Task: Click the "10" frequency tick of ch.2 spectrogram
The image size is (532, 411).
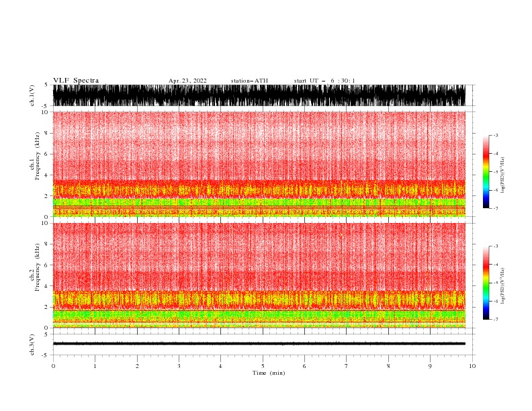Action: tap(45, 223)
